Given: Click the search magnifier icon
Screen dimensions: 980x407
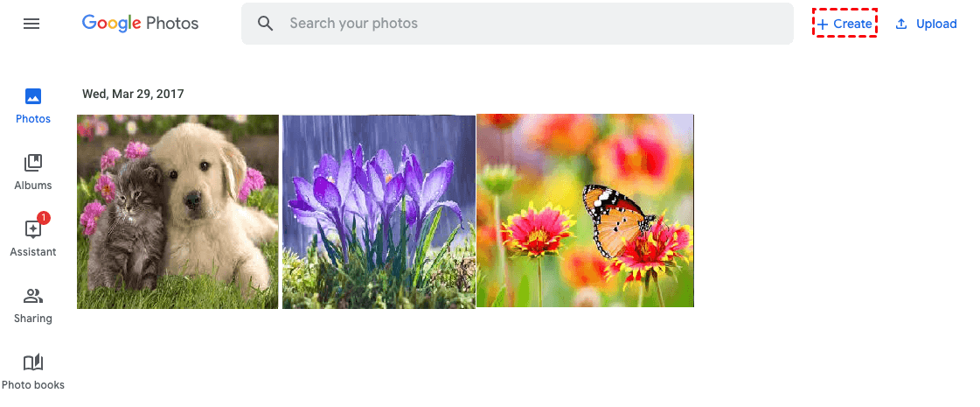Looking at the screenshot, I should coord(266,24).
